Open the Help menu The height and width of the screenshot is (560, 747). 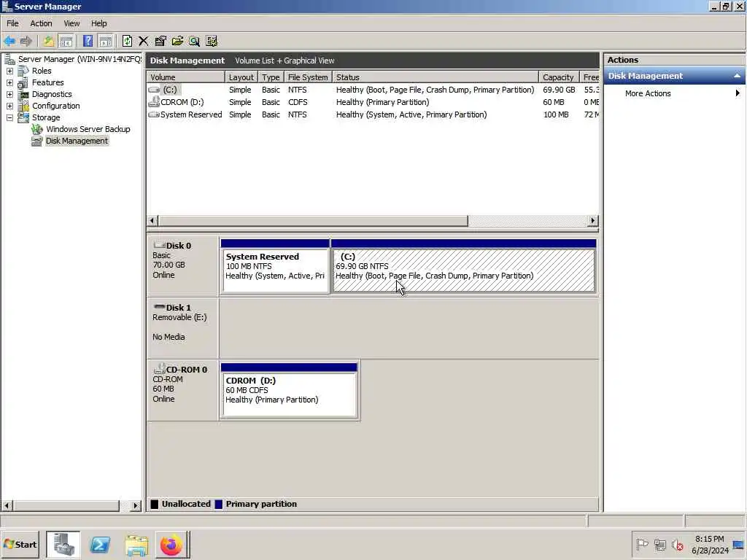pos(99,23)
